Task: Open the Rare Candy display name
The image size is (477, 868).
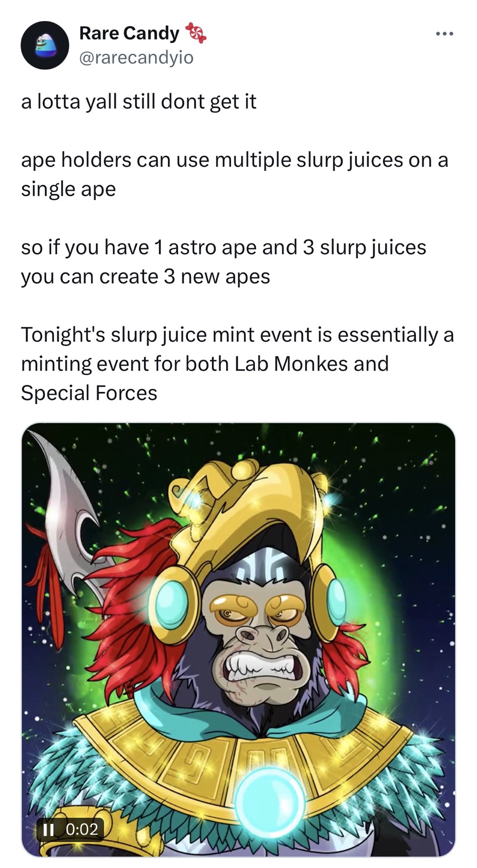Action: click(x=129, y=33)
